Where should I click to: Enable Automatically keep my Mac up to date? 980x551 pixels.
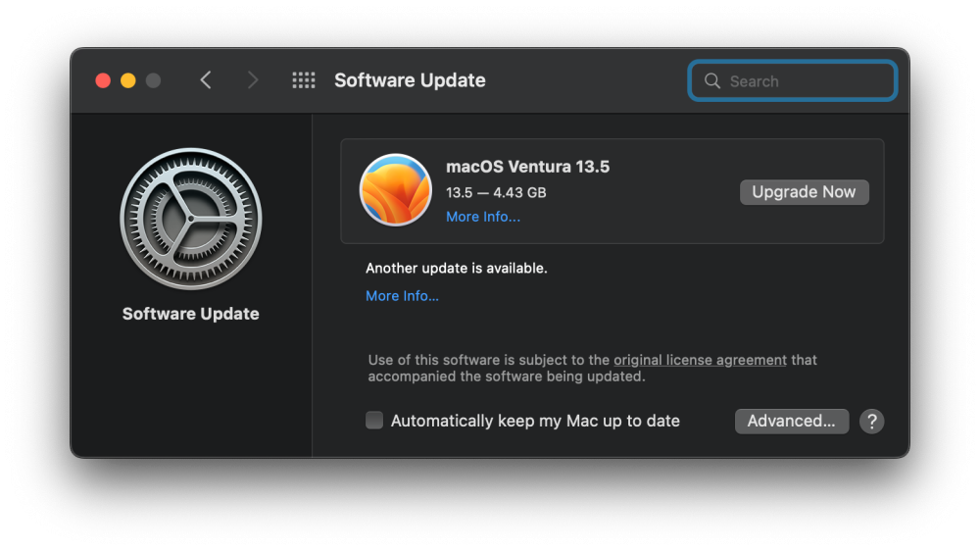pos(374,421)
